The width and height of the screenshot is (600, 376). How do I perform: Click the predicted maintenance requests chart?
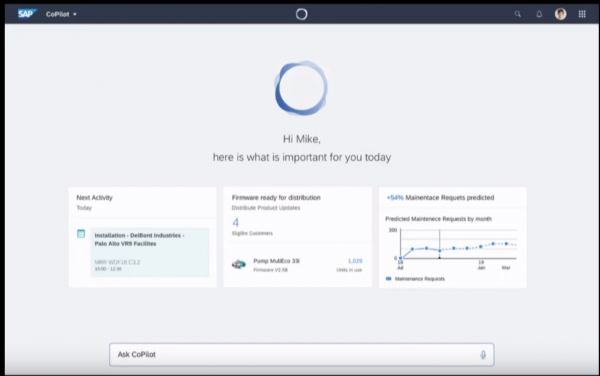[453, 248]
